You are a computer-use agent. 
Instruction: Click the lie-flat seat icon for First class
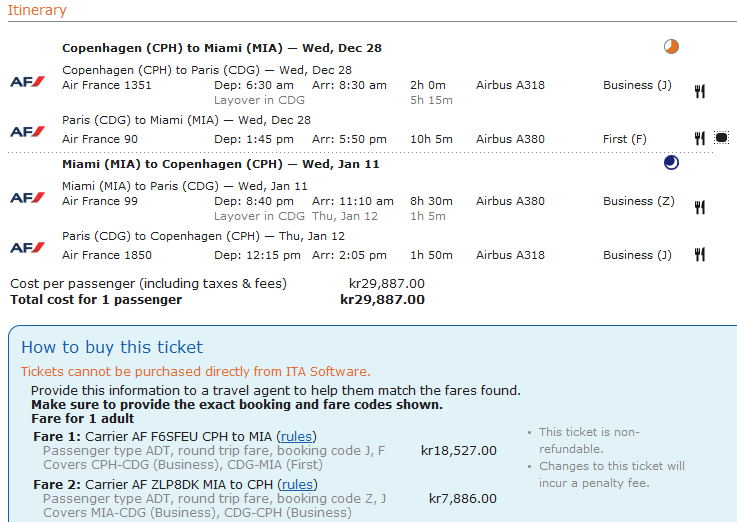[722, 139]
